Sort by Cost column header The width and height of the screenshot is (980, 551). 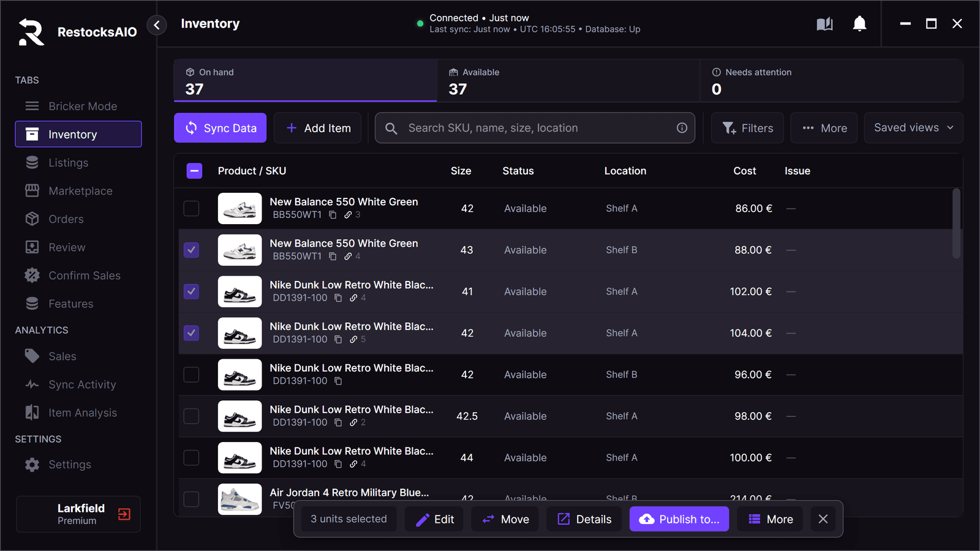point(744,171)
